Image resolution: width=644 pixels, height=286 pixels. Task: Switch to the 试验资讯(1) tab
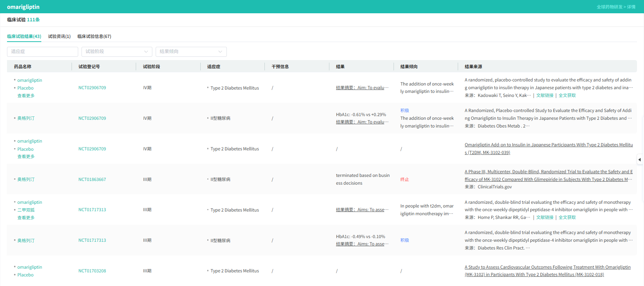point(59,36)
